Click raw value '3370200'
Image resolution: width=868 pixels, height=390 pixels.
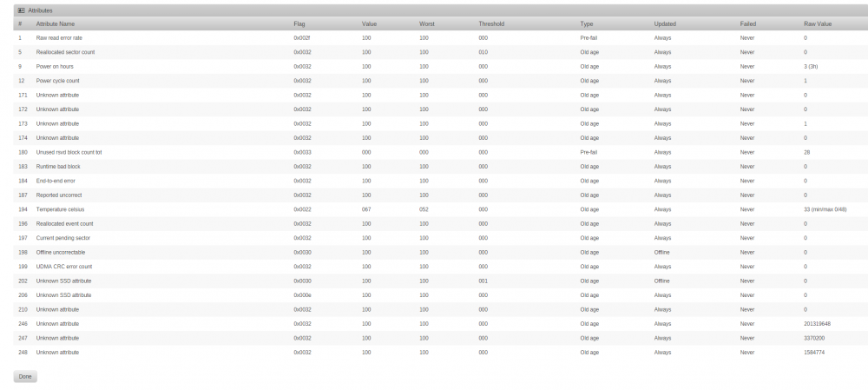click(x=814, y=339)
